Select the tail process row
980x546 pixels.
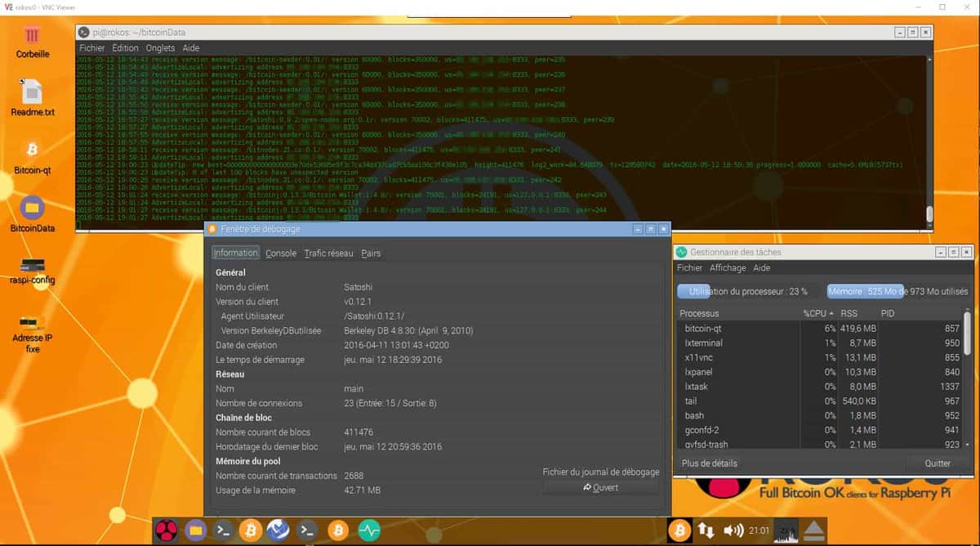point(819,401)
